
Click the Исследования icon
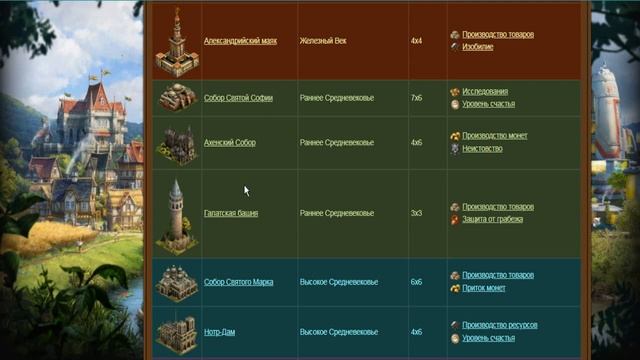click(x=455, y=92)
